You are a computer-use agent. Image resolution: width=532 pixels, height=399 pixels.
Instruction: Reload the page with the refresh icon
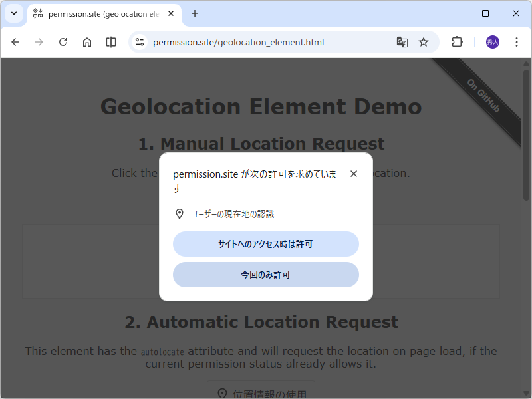[x=63, y=41]
